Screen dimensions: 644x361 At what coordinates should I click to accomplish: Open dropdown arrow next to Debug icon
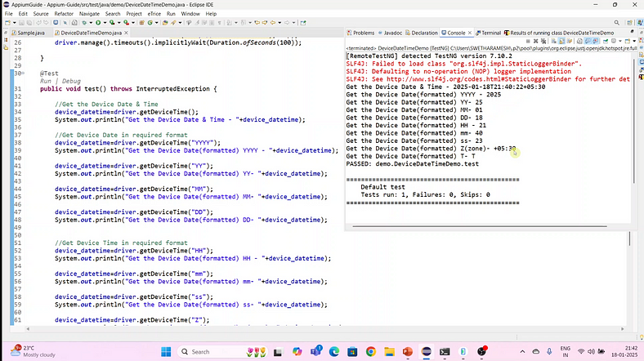point(91,23)
